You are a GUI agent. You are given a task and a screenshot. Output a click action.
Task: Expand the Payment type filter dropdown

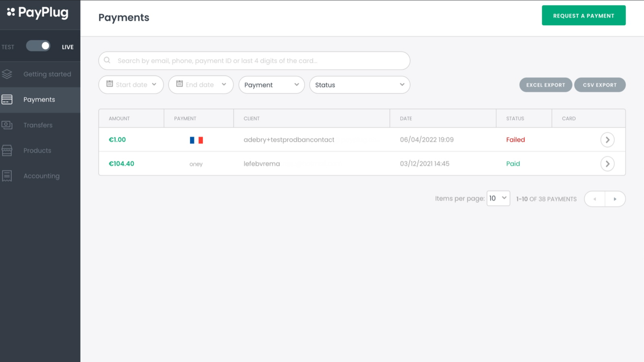271,85
